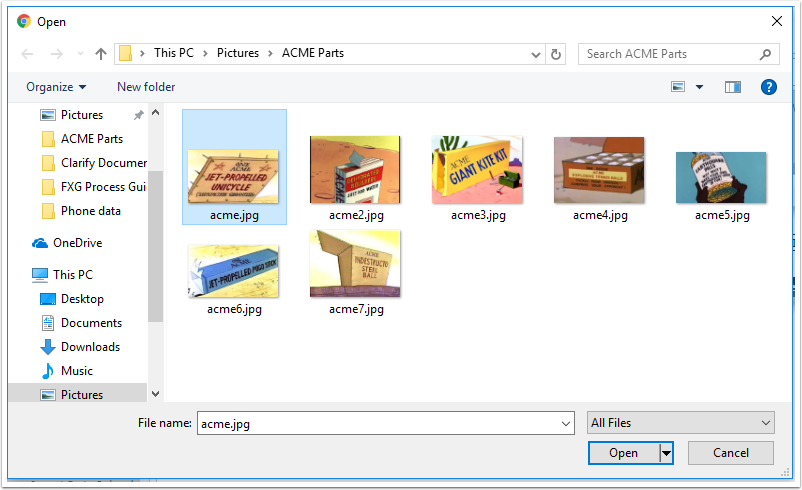The image size is (802, 490).
Task: Create a New folder
Action: pos(146,87)
